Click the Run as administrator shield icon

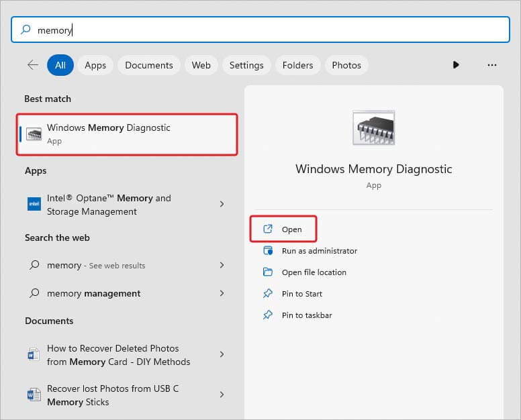point(268,250)
